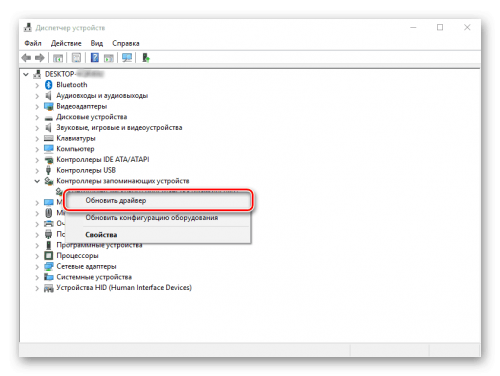The width and height of the screenshot is (500, 376).
Task: Select Устройства HID (Human Interface Devices)
Action: [124, 288]
